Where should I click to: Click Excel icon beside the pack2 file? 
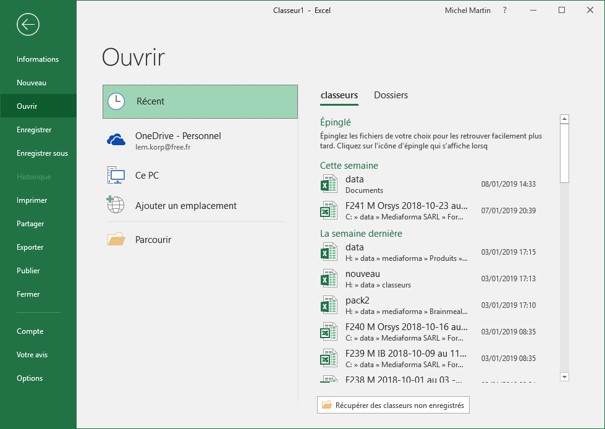click(329, 305)
